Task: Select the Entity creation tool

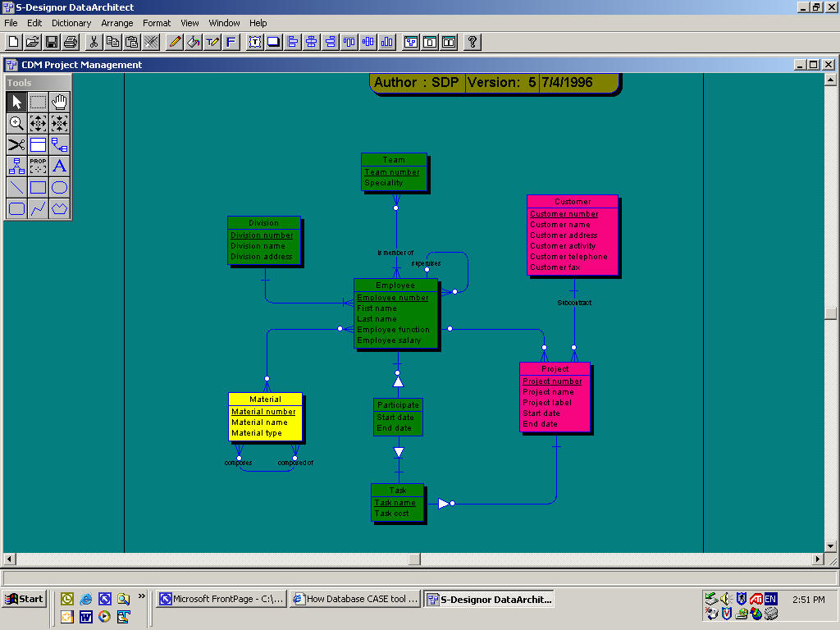Action: tap(38, 144)
